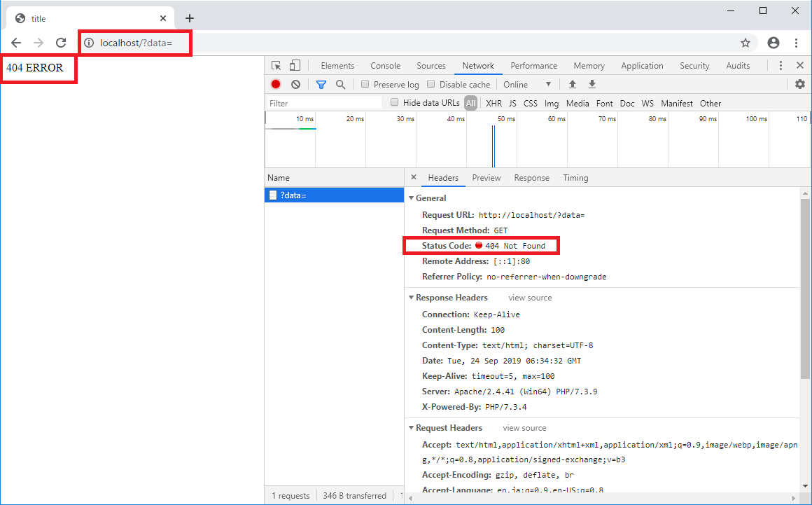
Task: Click the network Filter text field
Action: pos(323,103)
